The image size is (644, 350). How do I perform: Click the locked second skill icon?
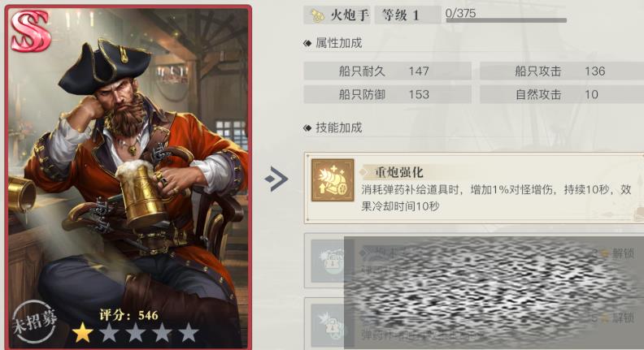point(329,261)
